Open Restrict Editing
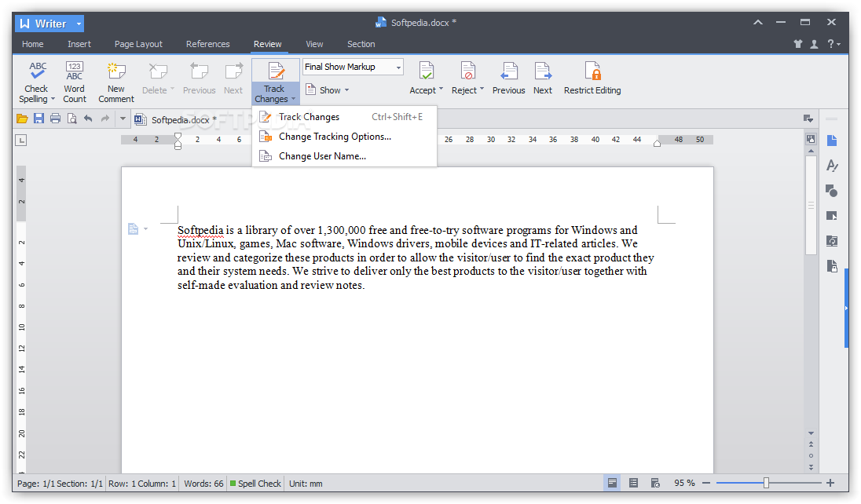Viewport: 861px width, 504px height. [592, 78]
